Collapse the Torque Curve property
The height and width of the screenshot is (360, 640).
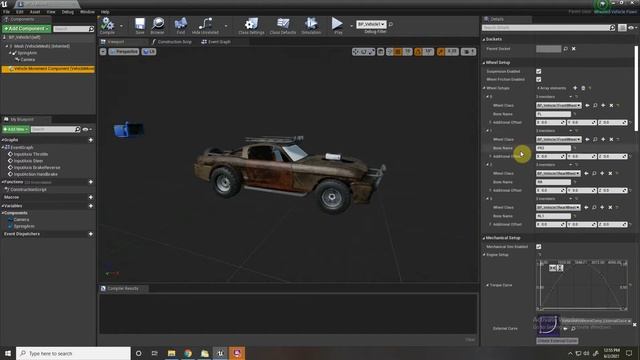487,285
